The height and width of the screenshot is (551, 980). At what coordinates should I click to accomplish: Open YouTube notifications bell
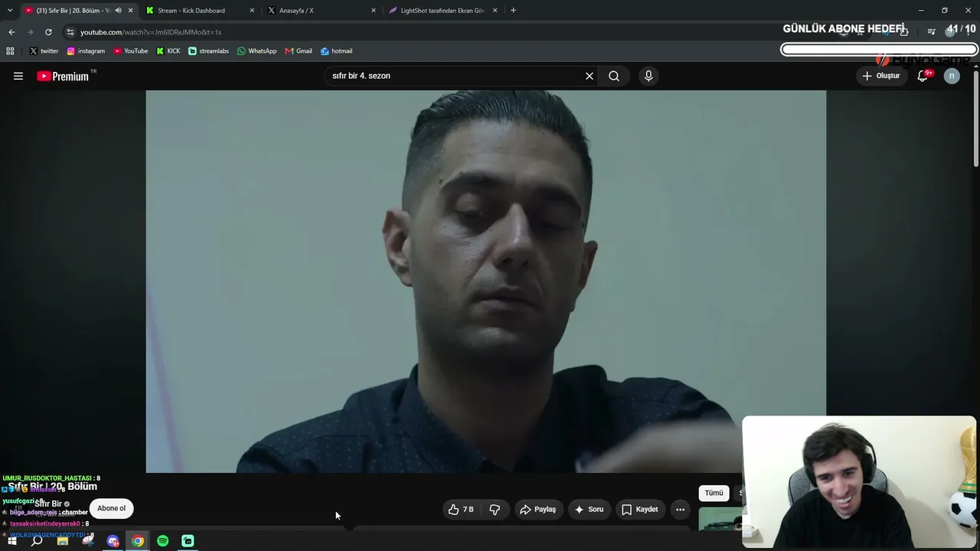[x=923, y=76]
